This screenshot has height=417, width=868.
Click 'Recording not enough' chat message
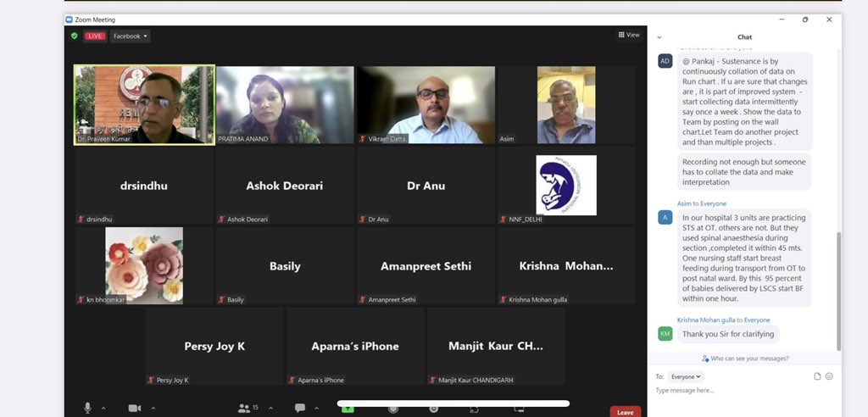[x=744, y=172]
